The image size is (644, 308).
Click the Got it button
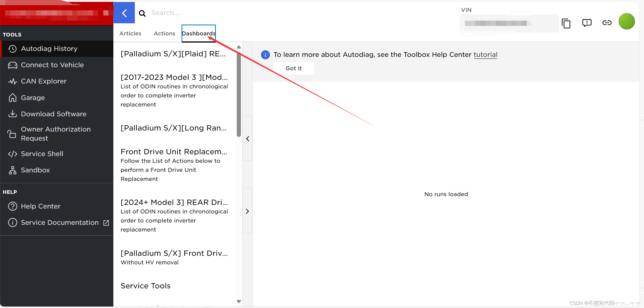click(293, 68)
